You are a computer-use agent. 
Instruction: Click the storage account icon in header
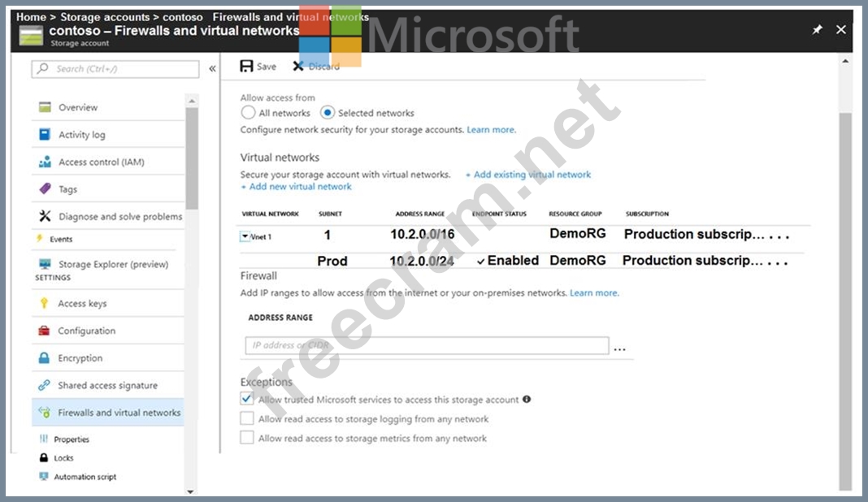click(31, 36)
